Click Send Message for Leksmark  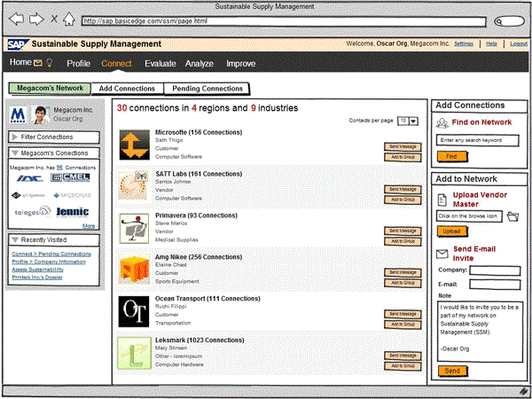click(403, 356)
